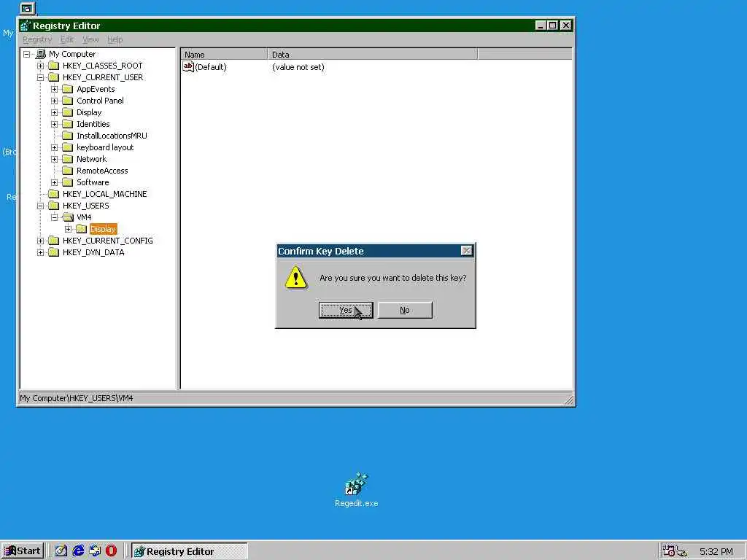This screenshot has height=560, width=747.
Task: Click the InstallLocationsMRU folder icon
Action: click(68, 136)
